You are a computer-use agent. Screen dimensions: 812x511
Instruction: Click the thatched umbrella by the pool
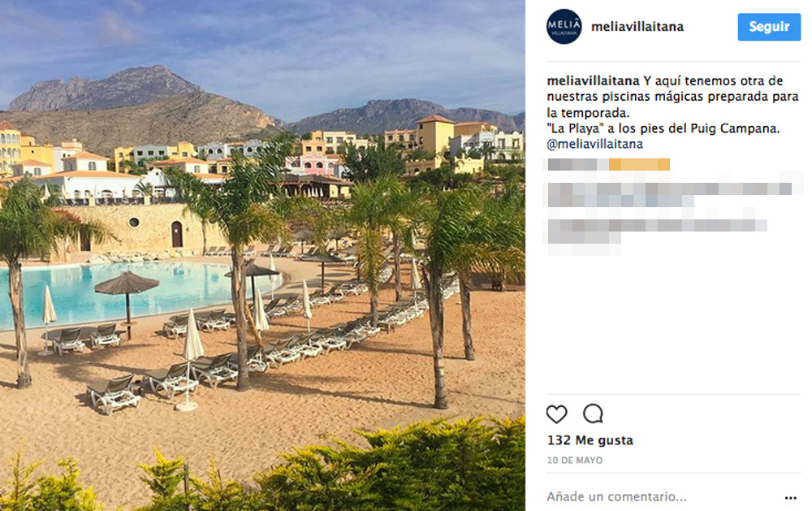[x=127, y=284]
